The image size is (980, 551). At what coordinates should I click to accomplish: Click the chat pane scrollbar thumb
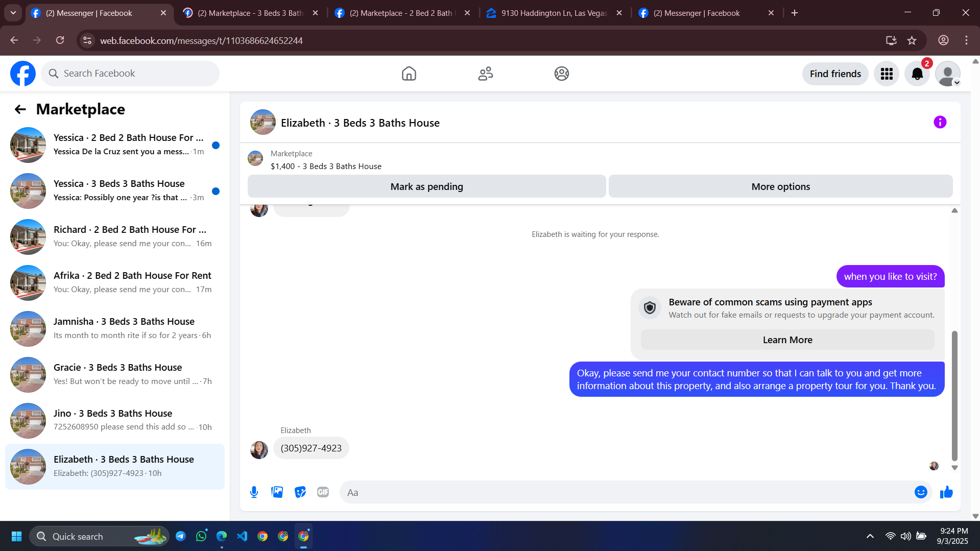click(954, 396)
